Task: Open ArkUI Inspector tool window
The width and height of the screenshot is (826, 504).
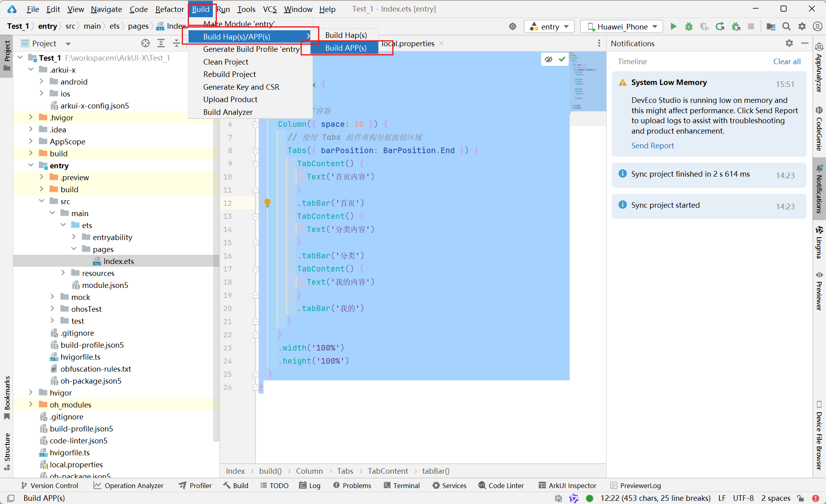Action: pos(567,485)
